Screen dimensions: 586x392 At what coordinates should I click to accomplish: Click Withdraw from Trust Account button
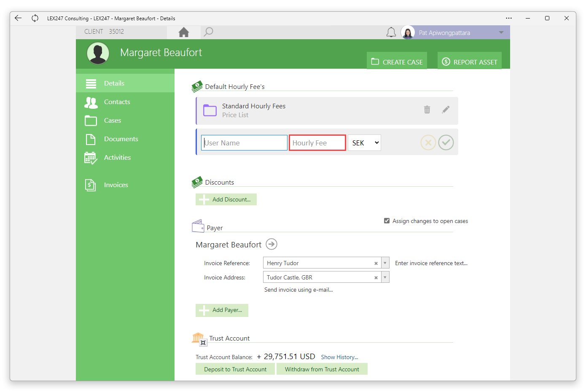[322, 369]
